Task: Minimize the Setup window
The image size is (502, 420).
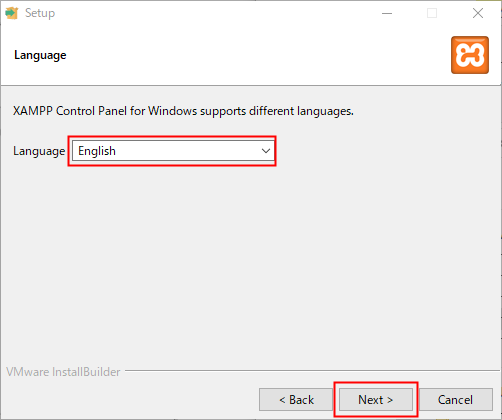Action: point(387,13)
